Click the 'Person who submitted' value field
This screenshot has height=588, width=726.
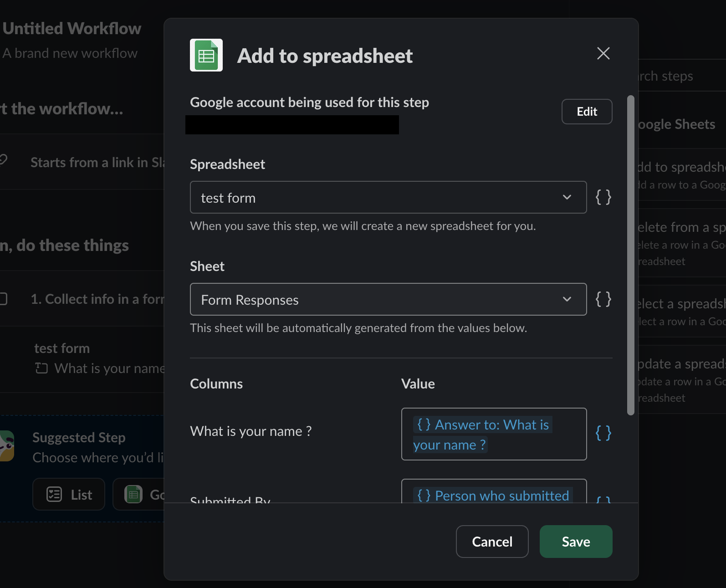pyautogui.click(x=494, y=494)
